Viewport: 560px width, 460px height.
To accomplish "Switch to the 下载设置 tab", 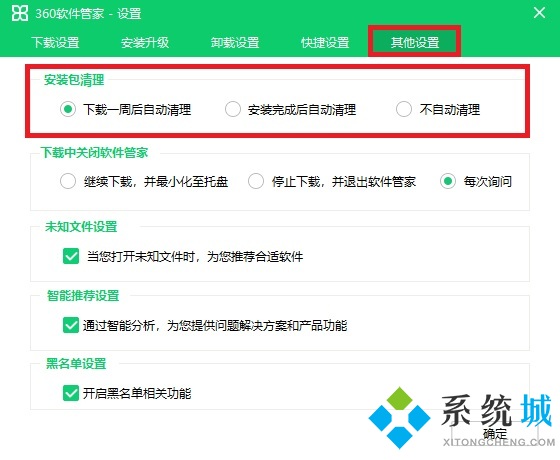I will (x=55, y=42).
